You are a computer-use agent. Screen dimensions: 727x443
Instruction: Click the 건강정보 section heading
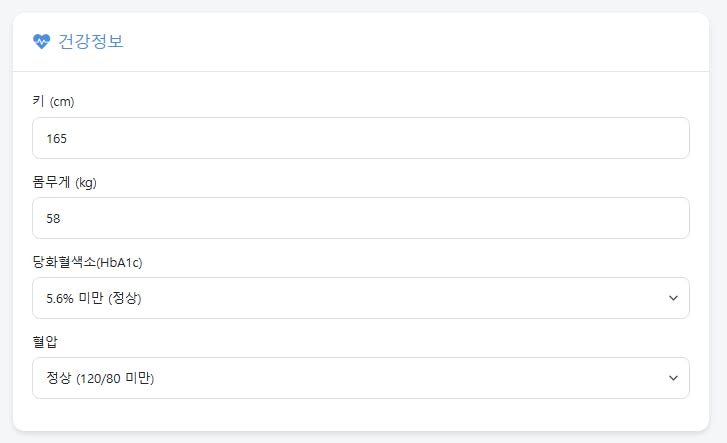coord(91,41)
